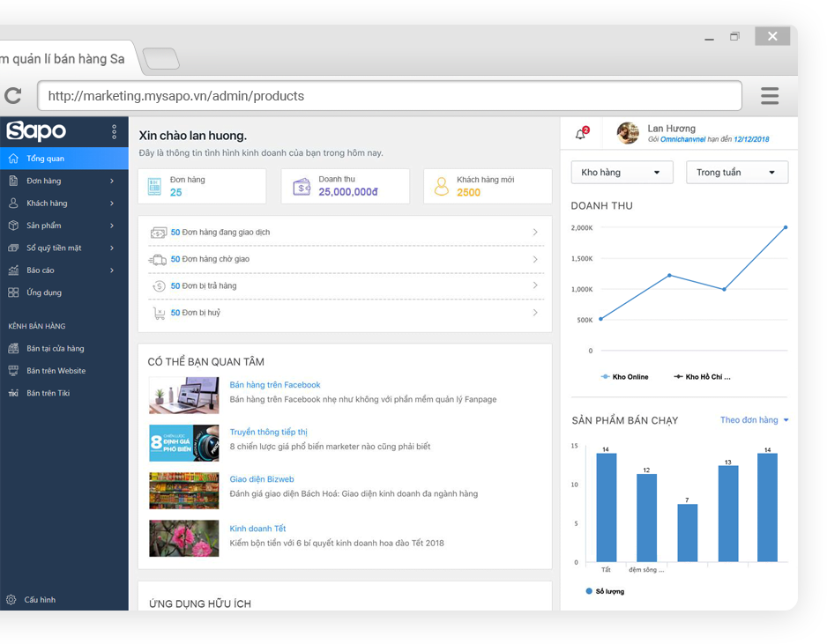
Task: Click Lan Hương's profile avatar
Action: (628, 133)
